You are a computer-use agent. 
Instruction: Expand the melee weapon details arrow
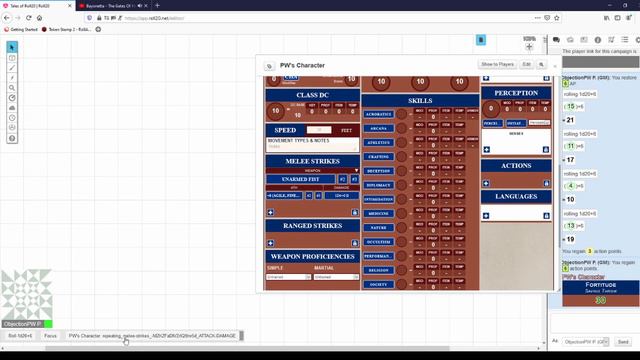click(356, 171)
